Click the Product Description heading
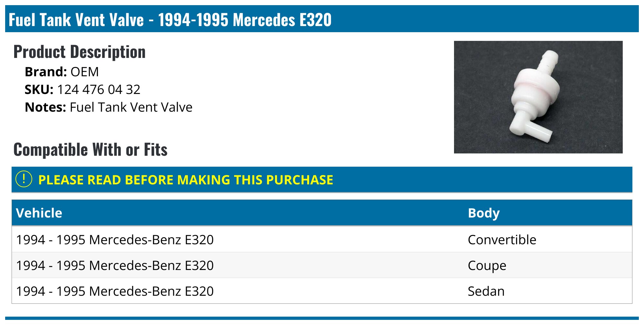Screen dimensions: 644x325 coord(80,52)
